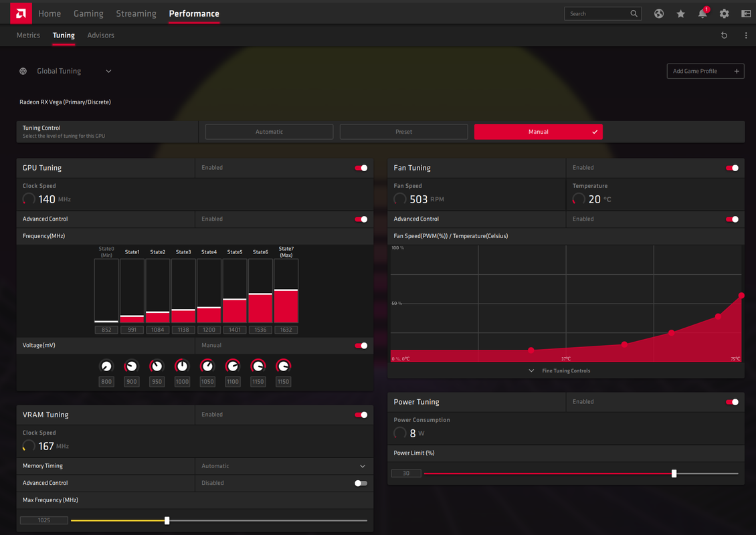
Task: Click the fan speed gauge icon
Action: (x=399, y=199)
